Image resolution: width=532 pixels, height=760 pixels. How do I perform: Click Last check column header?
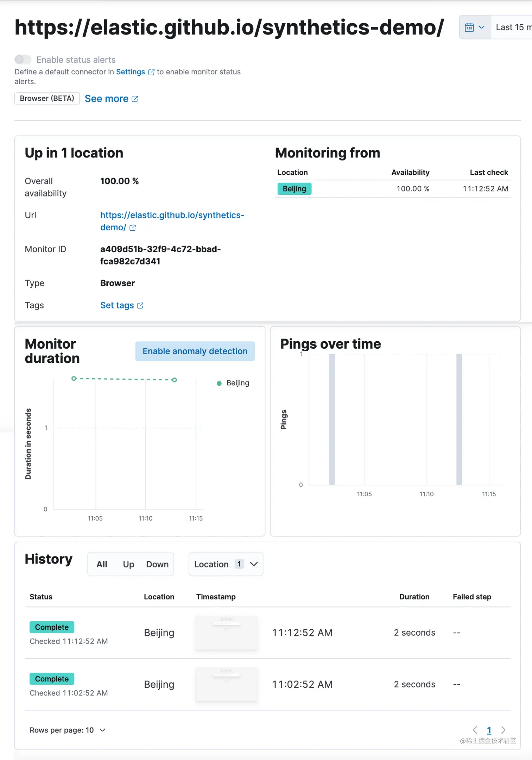(489, 173)
